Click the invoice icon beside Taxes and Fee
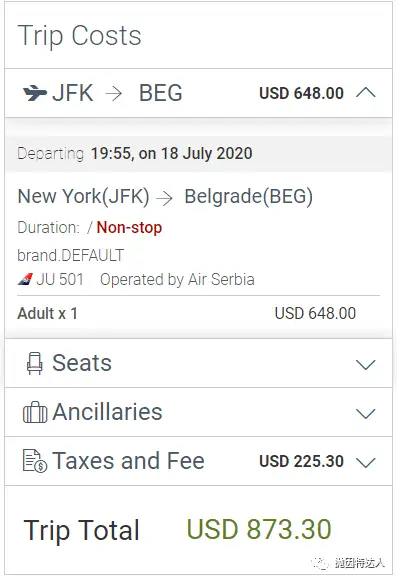The height and width of the screenshot is (581, 397). (35, 461)
